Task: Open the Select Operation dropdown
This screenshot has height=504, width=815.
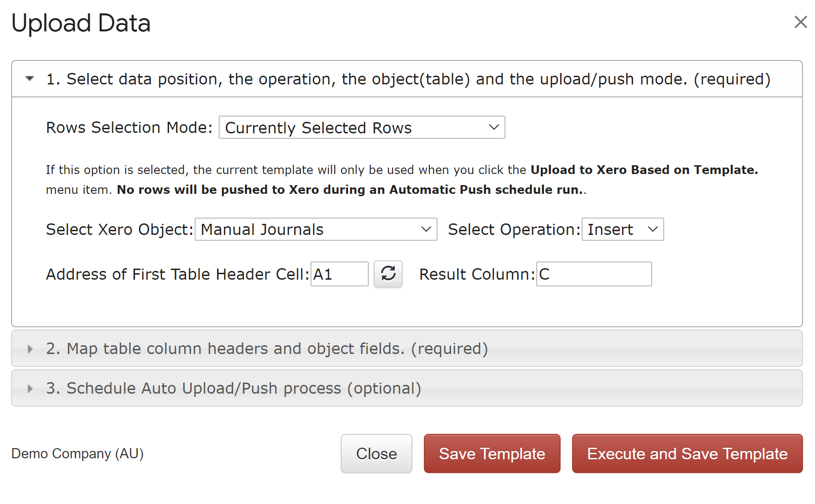Action: point(622,229)
